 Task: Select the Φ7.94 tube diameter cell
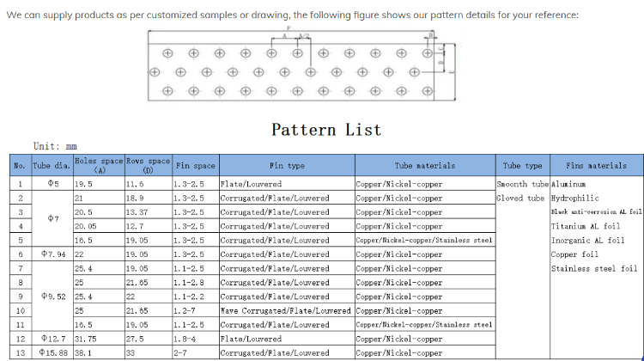52,254
